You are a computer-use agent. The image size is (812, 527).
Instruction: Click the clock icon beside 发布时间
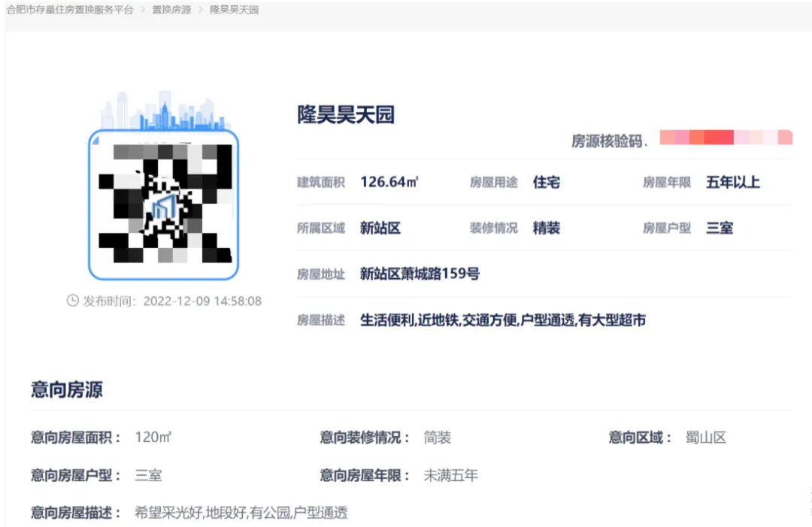72,300
